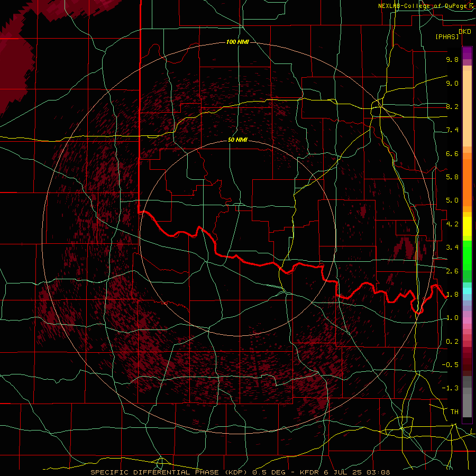Select the 6.6 legend value
The width and height of the screenshot is (476, 476).
[x=452, y=153]
